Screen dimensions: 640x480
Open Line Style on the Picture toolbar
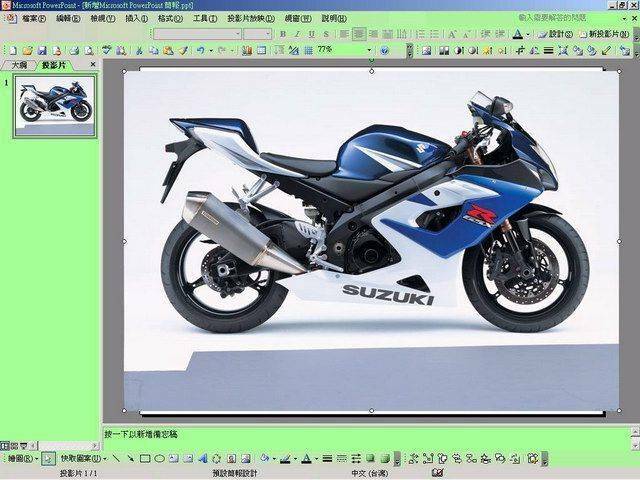[x=549, y=50]
